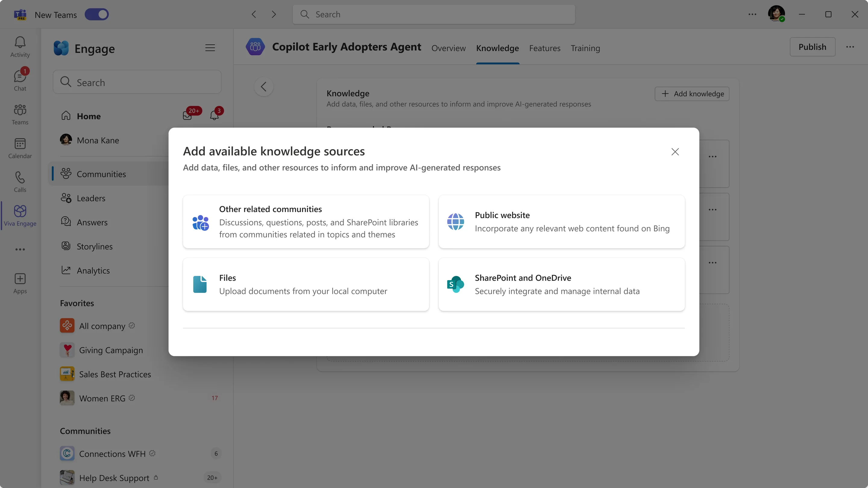
Task: Open Calls in the Teams rail
Action: [x=20, y=182]
